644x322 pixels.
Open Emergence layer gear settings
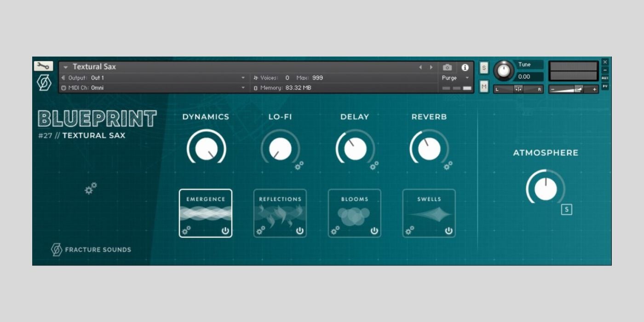coord(186,230)
